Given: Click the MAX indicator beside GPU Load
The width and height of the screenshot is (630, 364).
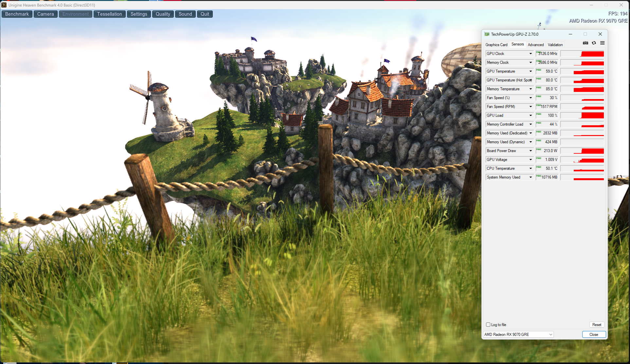Looking at the screenshot, I should click(x=538, y=114).
